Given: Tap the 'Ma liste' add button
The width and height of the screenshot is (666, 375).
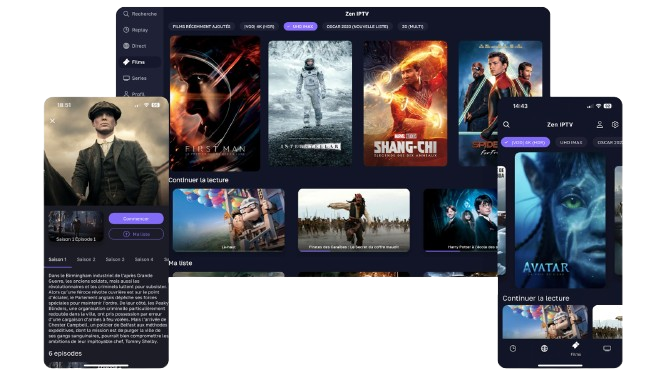Looking at the screenshot, I should click(x=136, y=234).
